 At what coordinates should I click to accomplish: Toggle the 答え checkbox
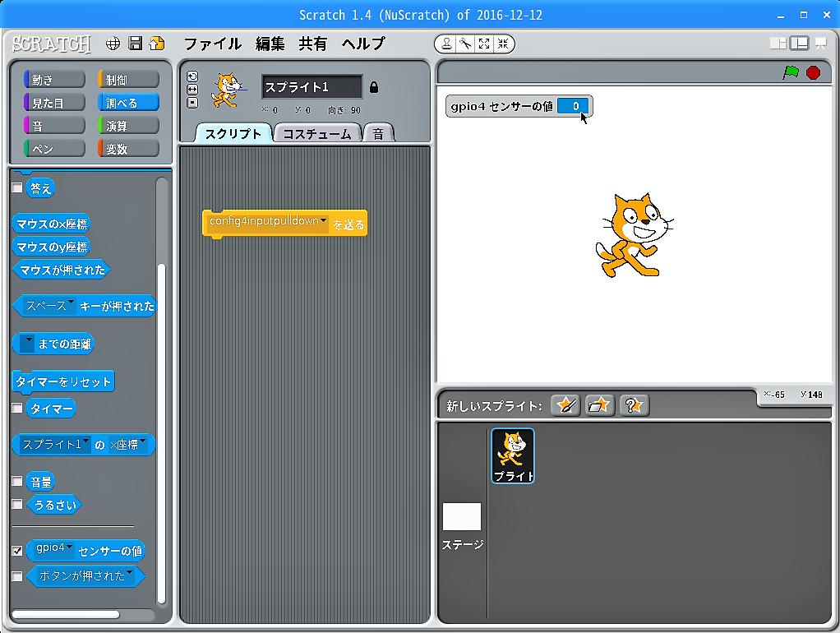[x=17, y=187]
